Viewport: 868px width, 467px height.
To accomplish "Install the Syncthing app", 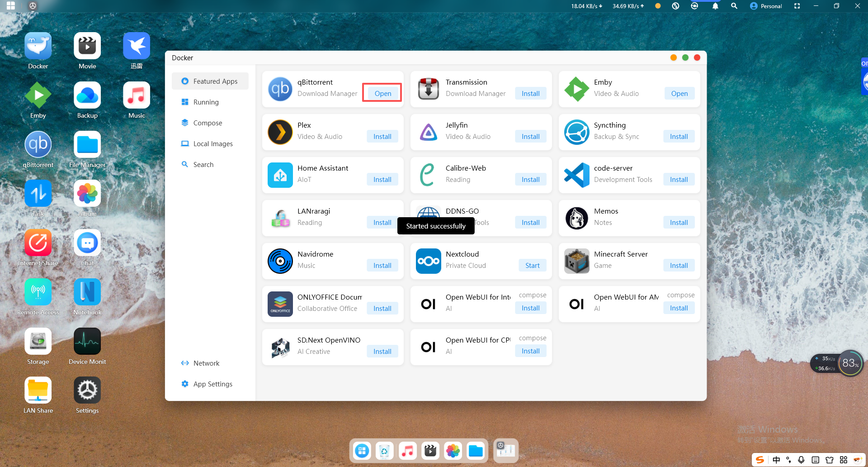I will pyautogui.click(x=679, y=137).
